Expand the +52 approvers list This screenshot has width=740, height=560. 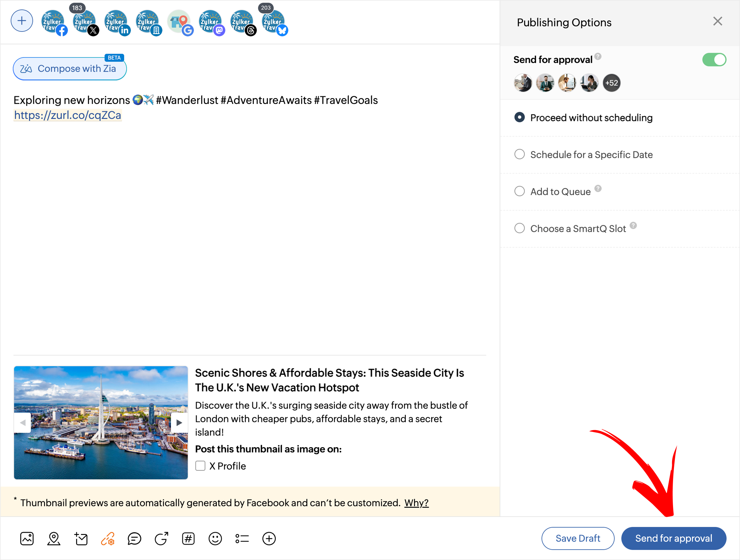coord(611,83)
